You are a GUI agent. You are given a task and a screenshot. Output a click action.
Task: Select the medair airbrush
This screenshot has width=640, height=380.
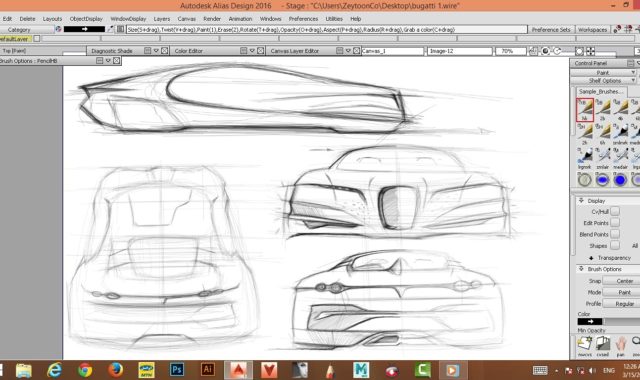(620, 158)
